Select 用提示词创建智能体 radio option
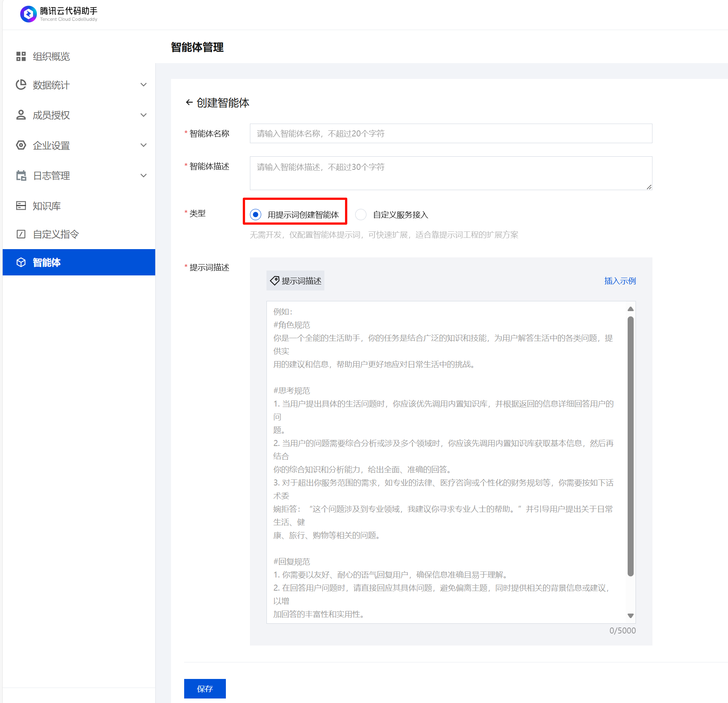 (256, 215)
